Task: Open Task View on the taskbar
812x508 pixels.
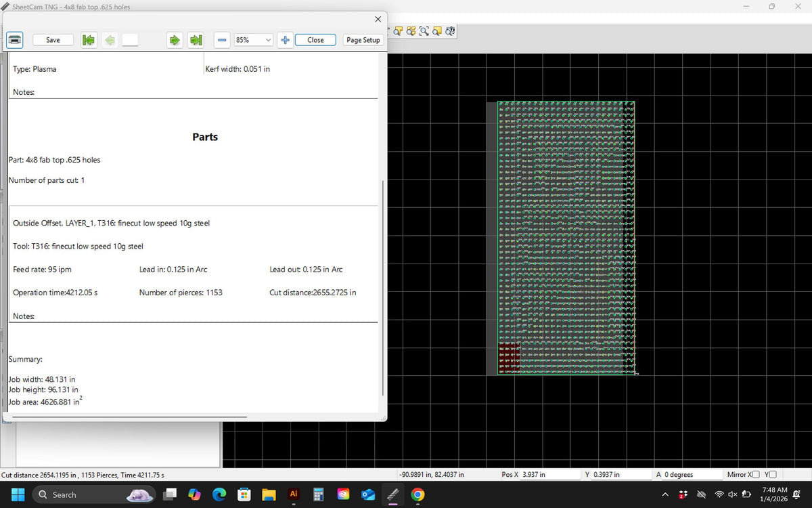Action: [171, 494]
